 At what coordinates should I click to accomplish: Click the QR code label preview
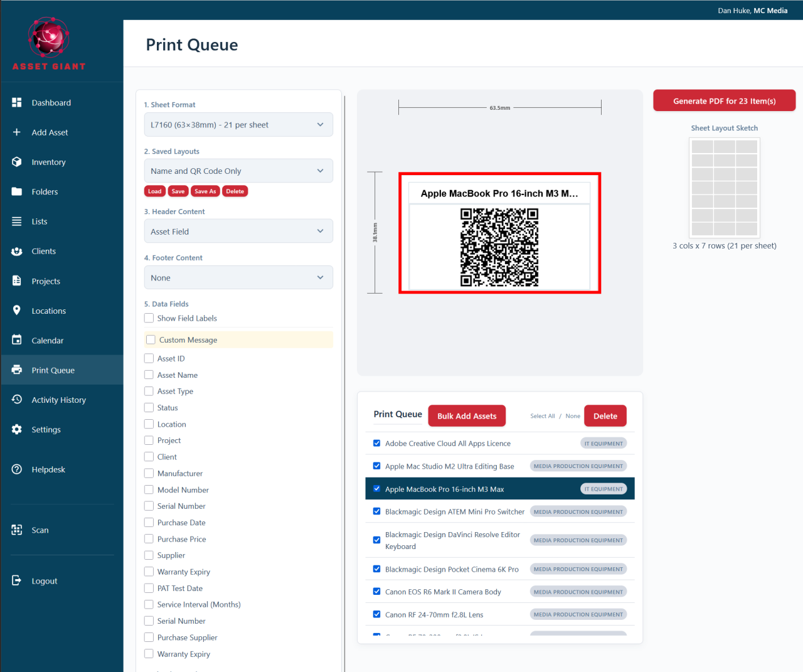tap(500, 233)
